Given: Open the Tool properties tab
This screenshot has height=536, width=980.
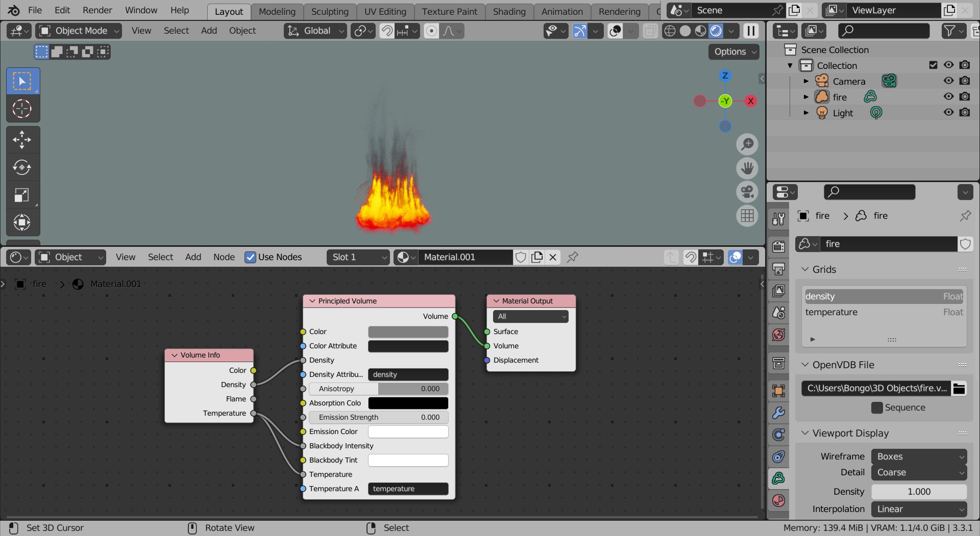Looking at the screenshot, I should pos(778,219).
